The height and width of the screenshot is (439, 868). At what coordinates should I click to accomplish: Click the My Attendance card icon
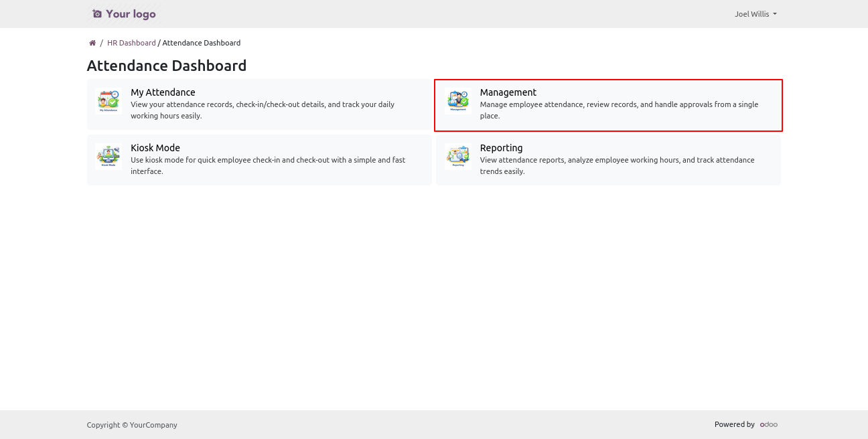108,100
